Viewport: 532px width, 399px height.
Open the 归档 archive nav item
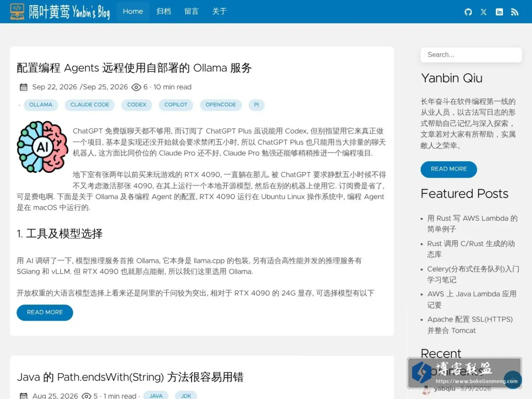coord(164,12)
